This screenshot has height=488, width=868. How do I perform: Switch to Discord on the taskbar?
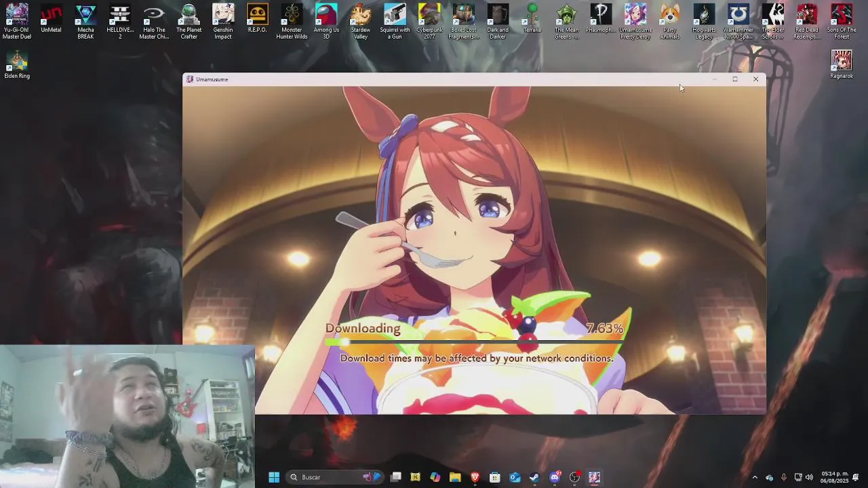[x=555, y=477]
